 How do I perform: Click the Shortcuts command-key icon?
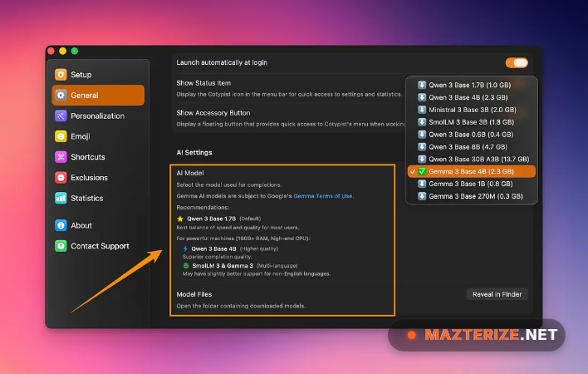61,157
